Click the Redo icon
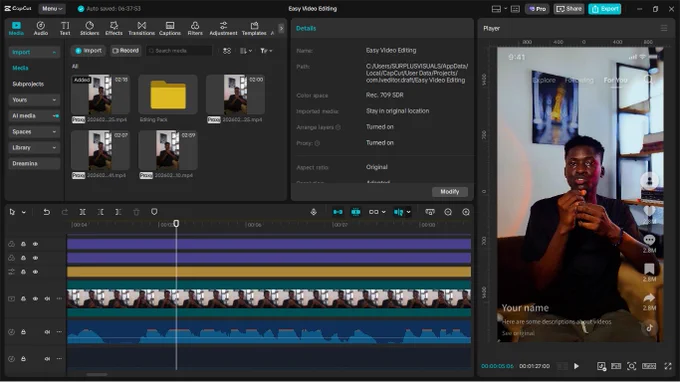 pos(65,212)
